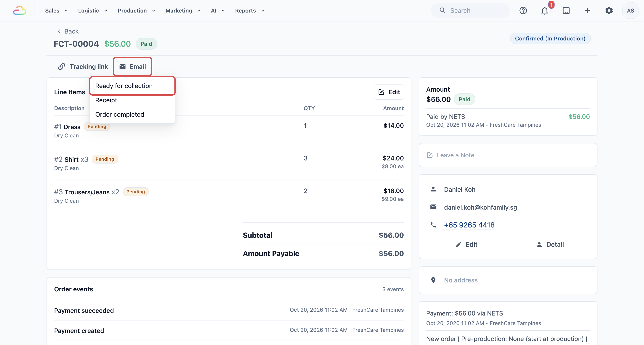The image size is (644, 345).
Task: Open the Production menu
Action: coord(136,11)
